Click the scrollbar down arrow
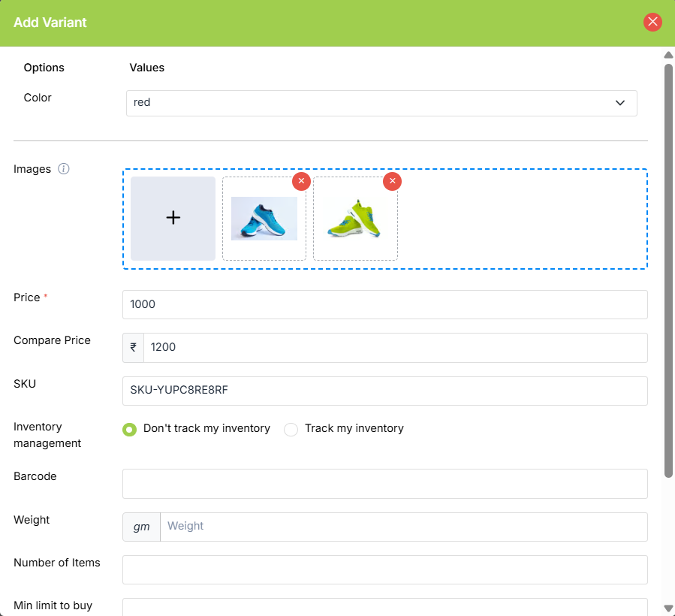Viewport: 675px width, 616px height. pyautogui.click(x=668, y=608)
